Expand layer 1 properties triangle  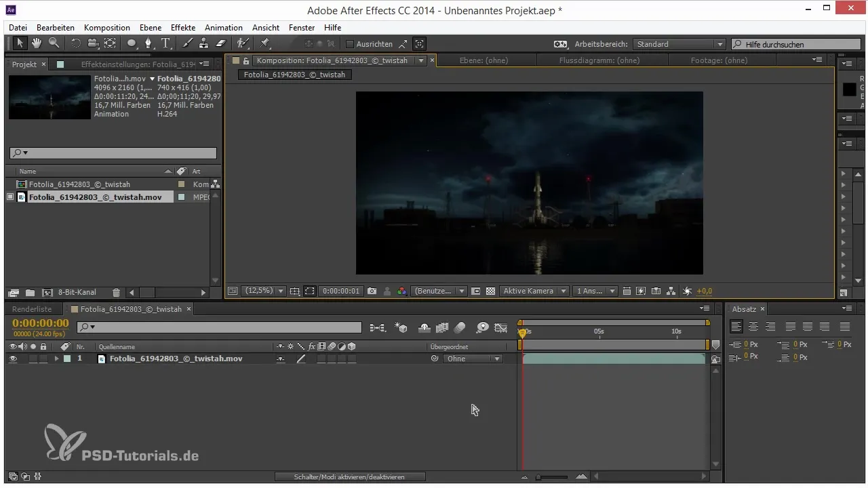57,359
